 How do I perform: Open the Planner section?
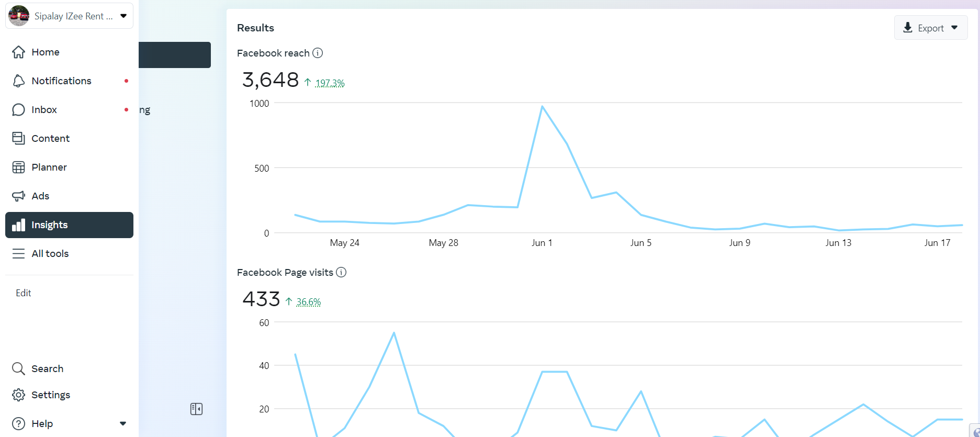[x=69, y=167]
